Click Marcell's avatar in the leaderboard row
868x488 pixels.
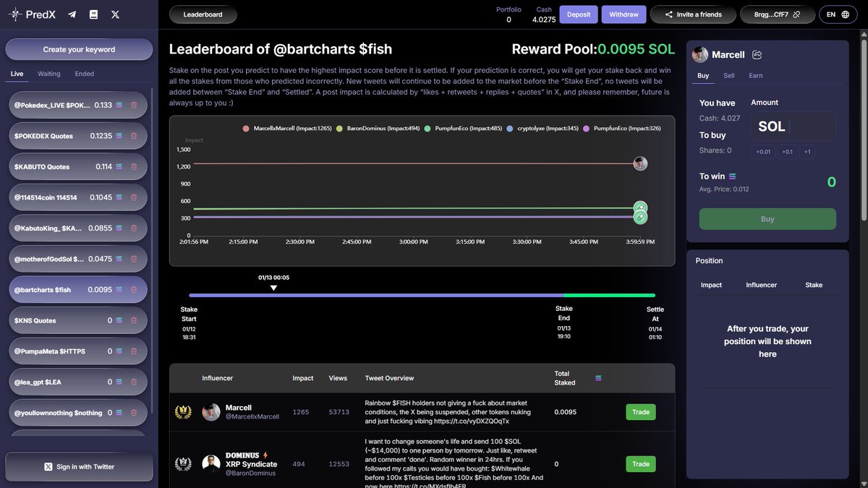[x=210, y=412]
